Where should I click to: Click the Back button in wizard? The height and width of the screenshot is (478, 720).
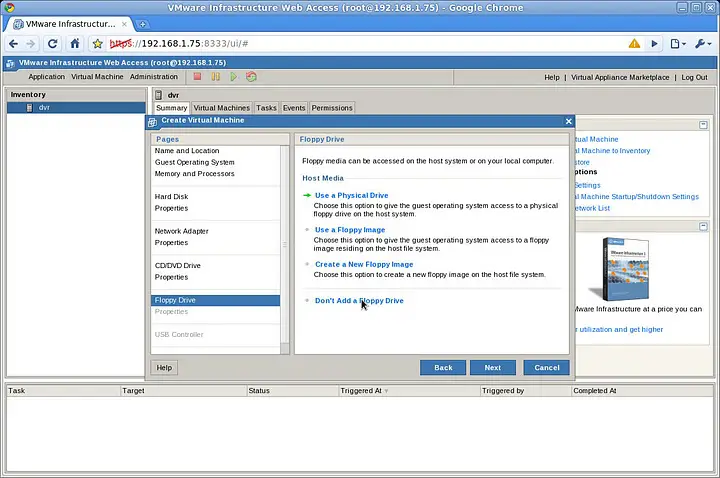[443, 367]
